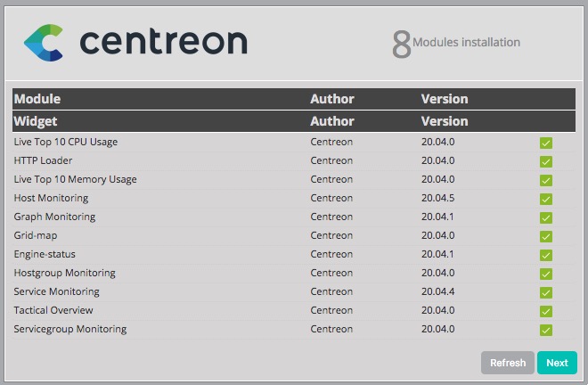Image resolution: width=588 pixels, height=385 pixels.
Task: Toggle the Grid-map widget checkbox
Action: pyautogui.click(x=546, y=236)
